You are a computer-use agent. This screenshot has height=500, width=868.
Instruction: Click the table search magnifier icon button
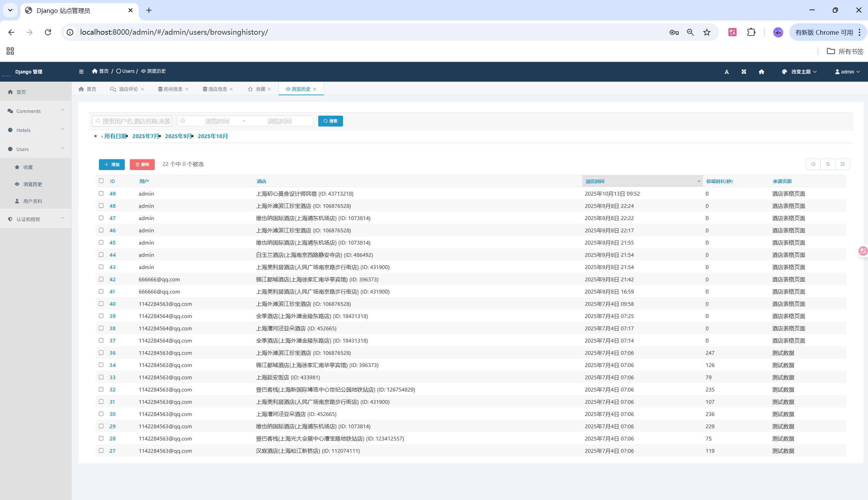[813, 164]
